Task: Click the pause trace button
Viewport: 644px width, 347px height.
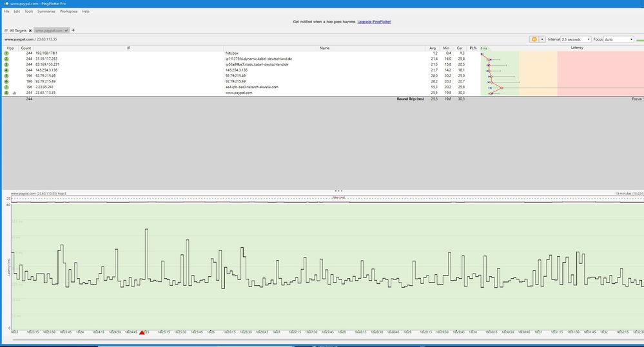Action: tap(534, 39)
